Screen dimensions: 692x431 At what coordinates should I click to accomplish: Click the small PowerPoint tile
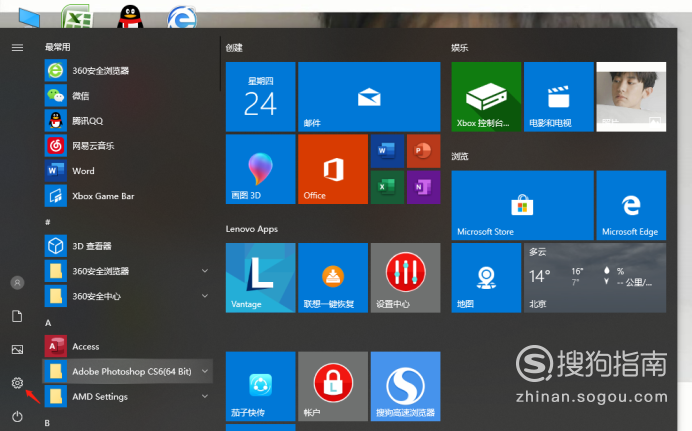(423, 151)
